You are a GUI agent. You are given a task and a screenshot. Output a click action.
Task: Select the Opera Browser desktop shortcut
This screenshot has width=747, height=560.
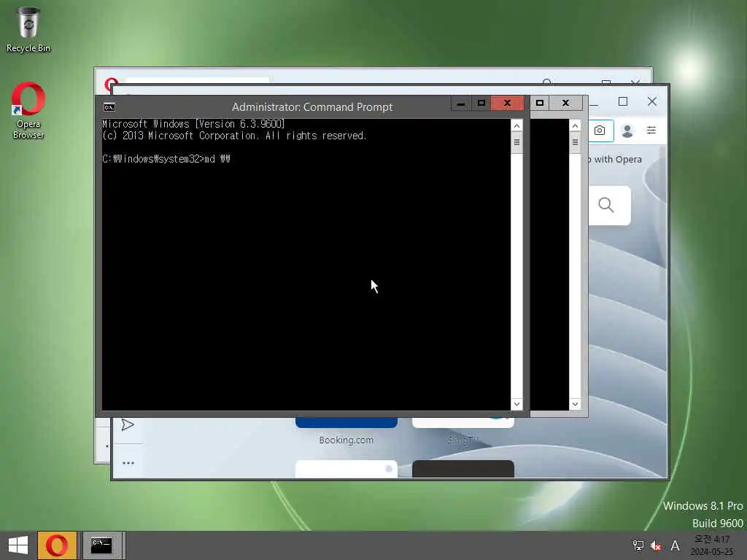coord(28,111)
